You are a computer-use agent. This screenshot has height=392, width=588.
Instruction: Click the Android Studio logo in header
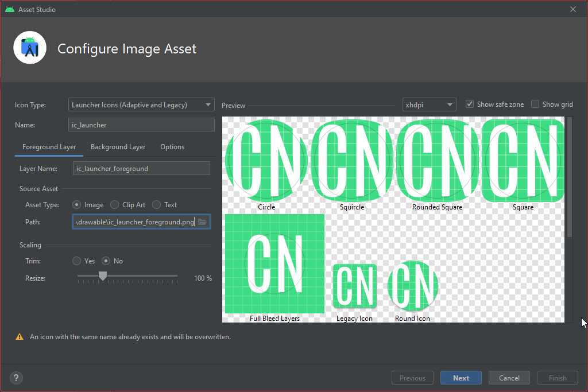coord(30,48)
